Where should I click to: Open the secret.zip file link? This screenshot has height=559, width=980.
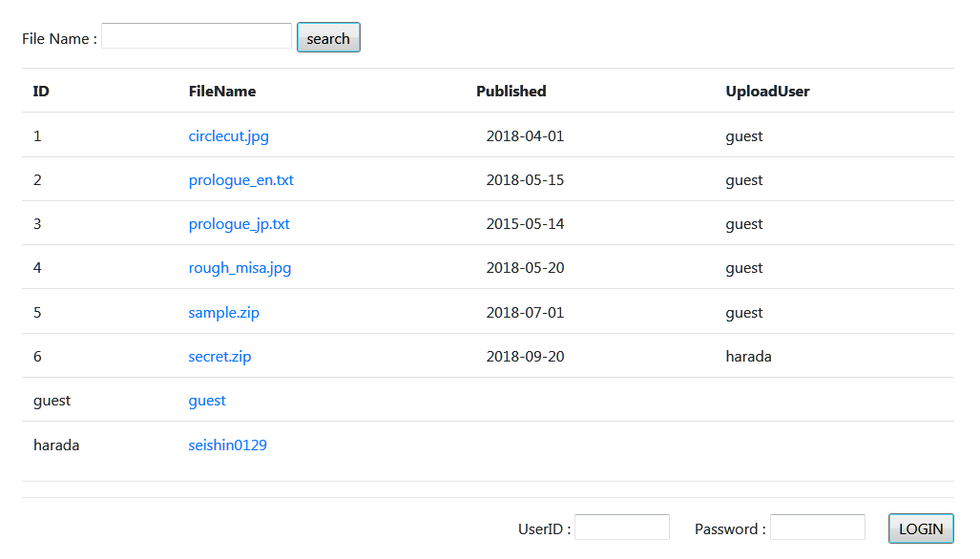coord(220,356)
